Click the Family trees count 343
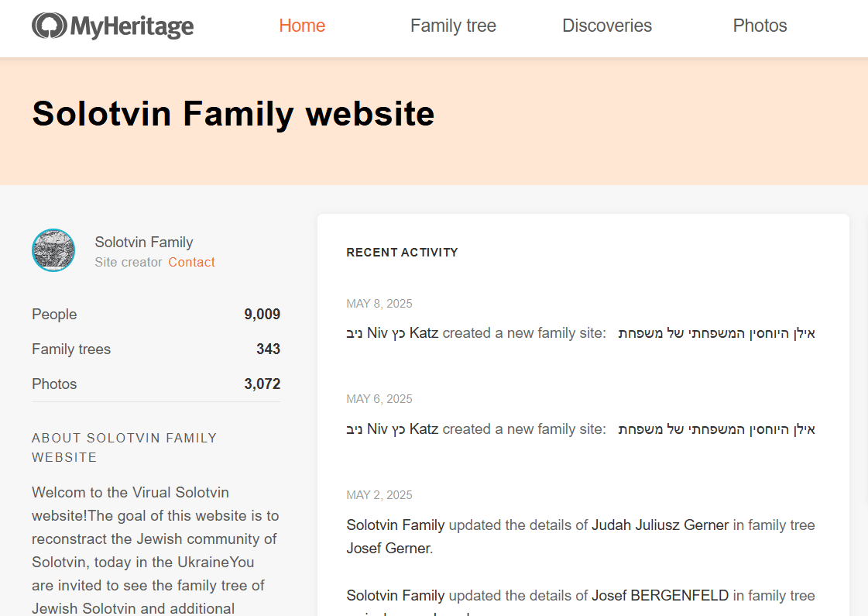Image resolution: width=868 pixels, height=616 pixels. point(269,349)
